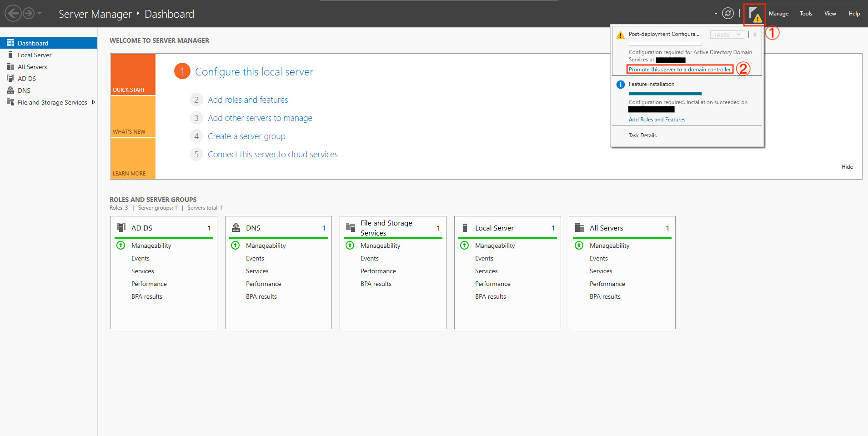Open BPA results in DNS tile
Image resolution: width=868 pixels, height=436 pixels.
(261, 296)
